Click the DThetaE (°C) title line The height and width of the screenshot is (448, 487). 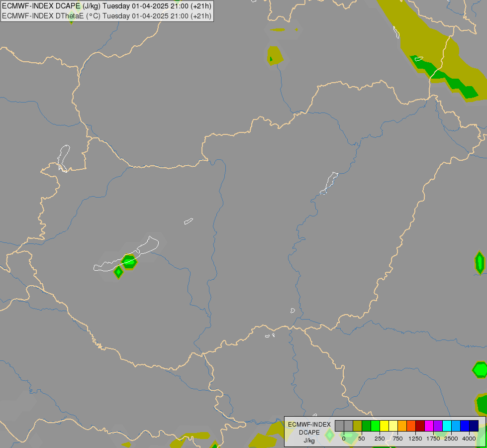pyautogui.click(x=106, y=16)
